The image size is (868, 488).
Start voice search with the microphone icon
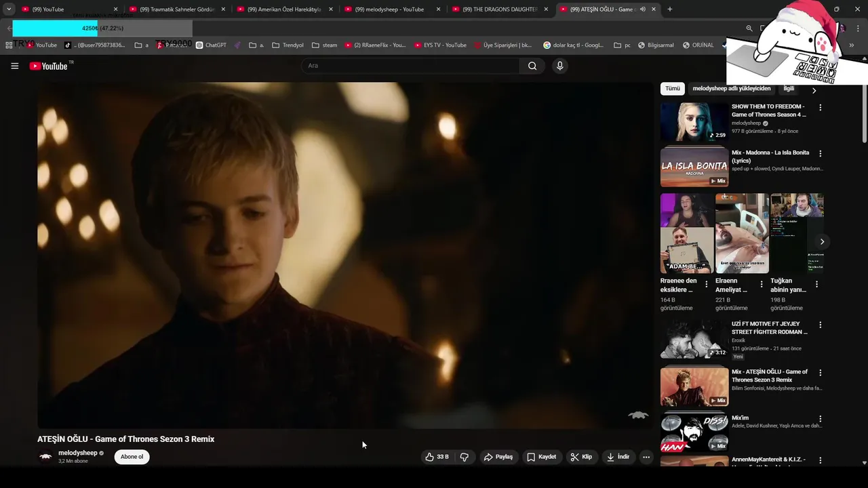click(559, 66)
